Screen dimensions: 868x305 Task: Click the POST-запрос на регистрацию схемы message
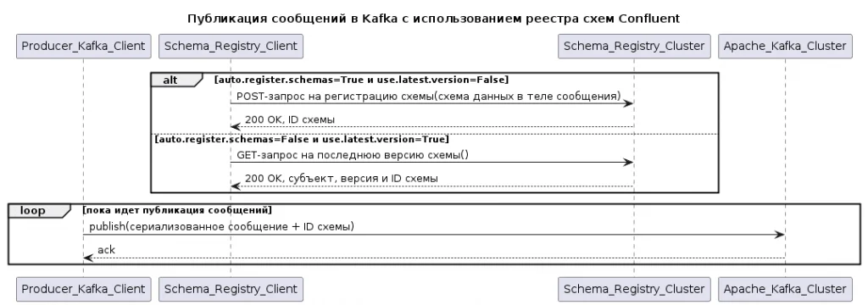[428, 97]
